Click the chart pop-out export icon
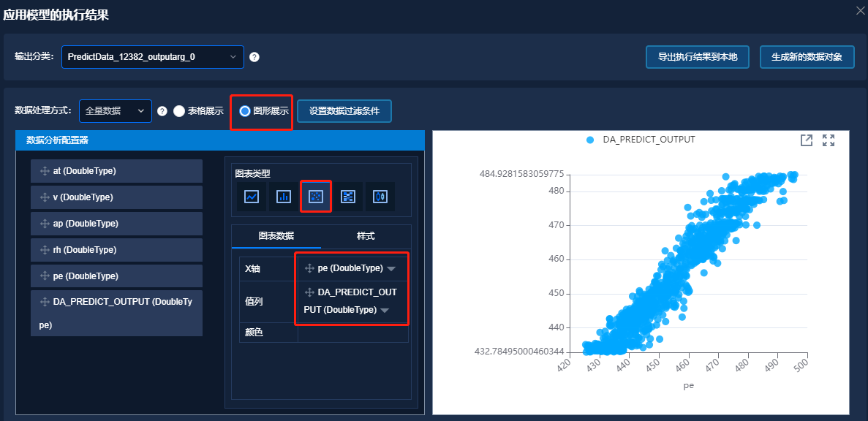 point(807,140)
